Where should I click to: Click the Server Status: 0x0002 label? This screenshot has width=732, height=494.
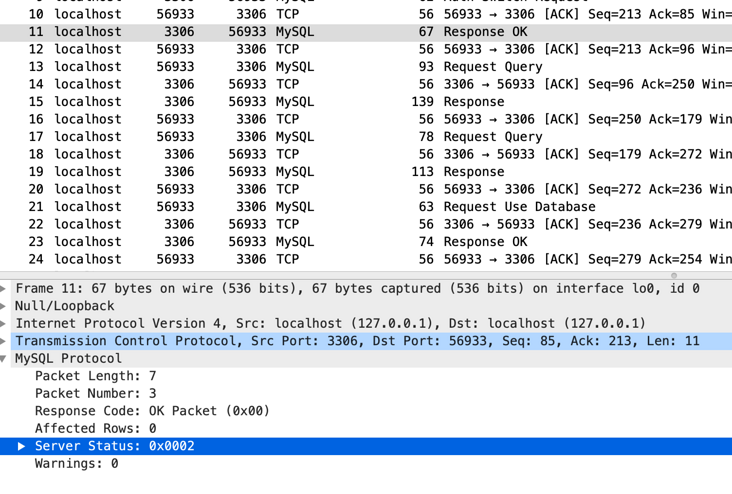point(114,446)
